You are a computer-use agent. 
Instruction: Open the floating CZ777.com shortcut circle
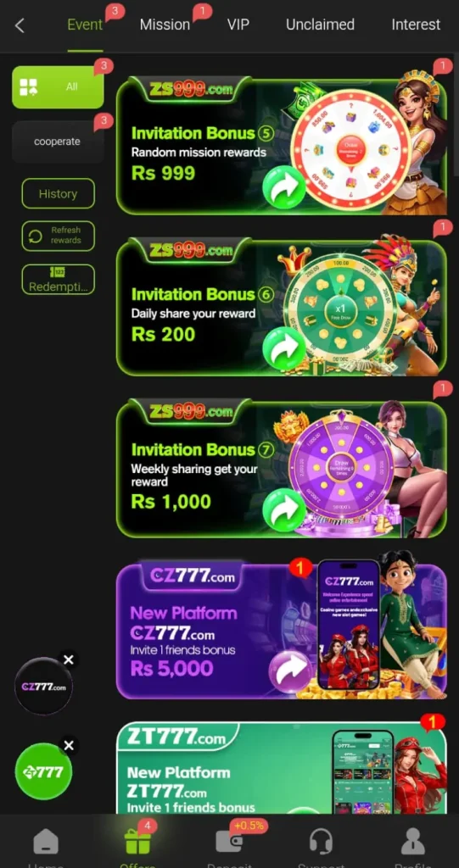pos(43,687)
